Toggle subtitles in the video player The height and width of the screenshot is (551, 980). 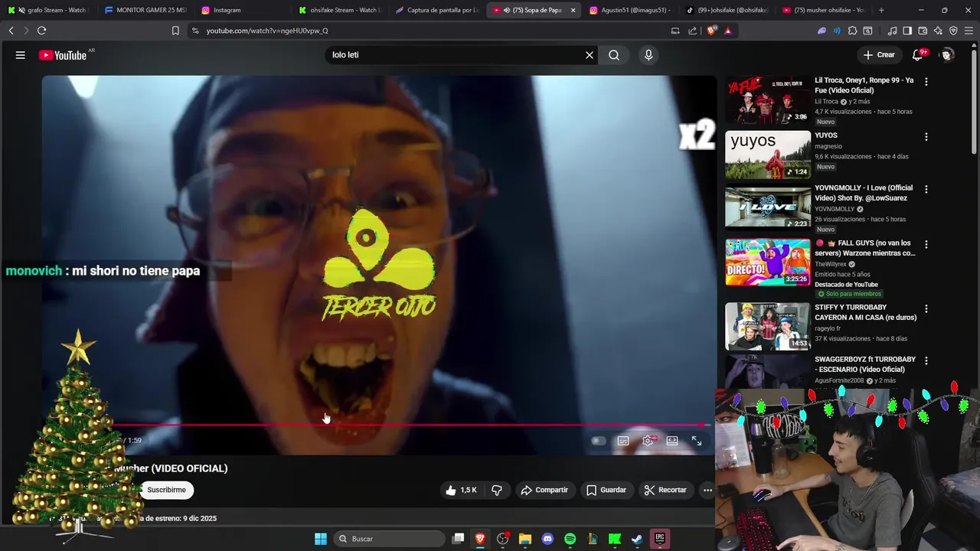(x=623, y=441)
